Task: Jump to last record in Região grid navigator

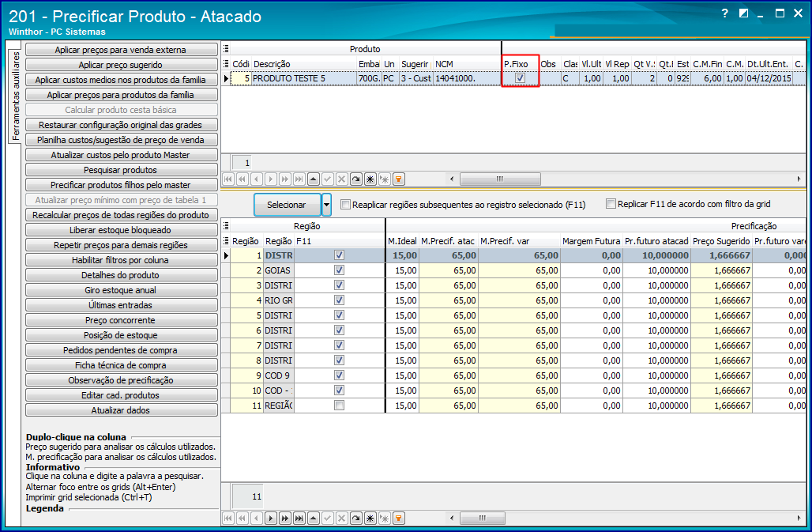Action: point(299,518)
